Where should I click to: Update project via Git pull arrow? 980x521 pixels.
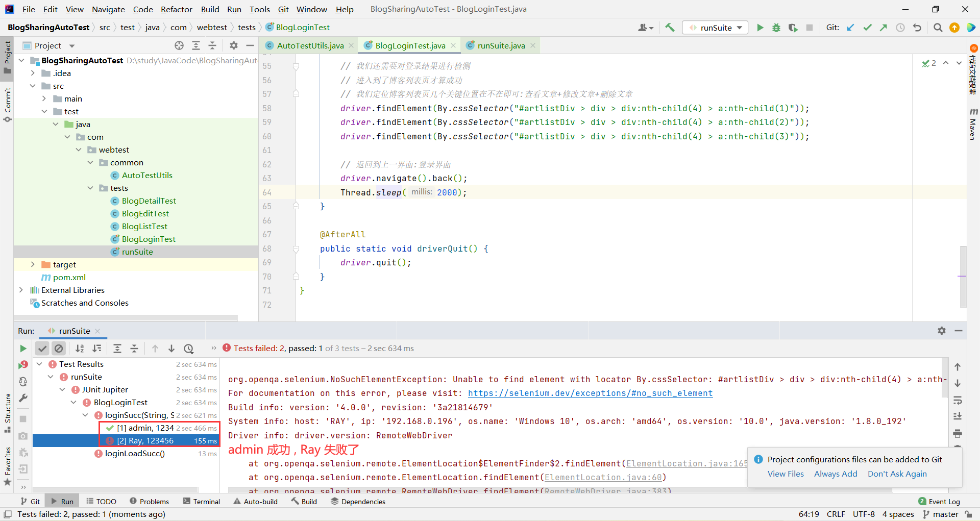pos(850,28)
